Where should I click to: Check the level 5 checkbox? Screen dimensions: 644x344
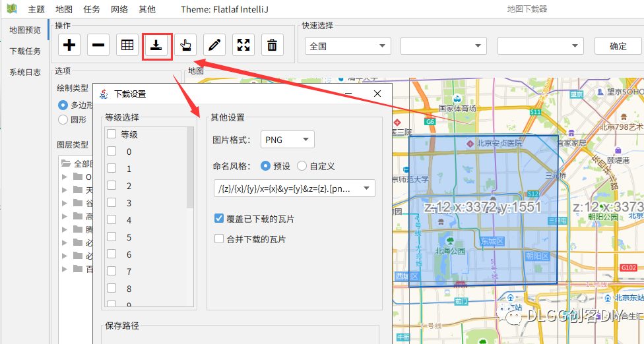coord(112,237)
